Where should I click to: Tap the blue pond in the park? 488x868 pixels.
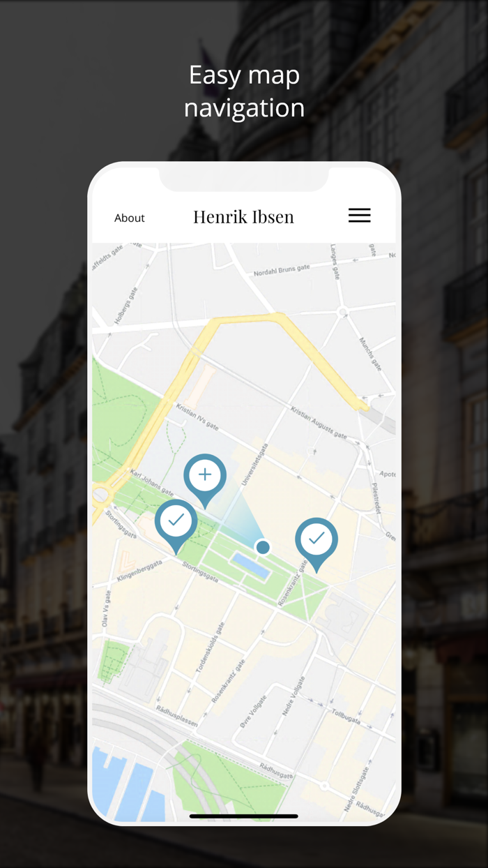[x=251, y=565]
